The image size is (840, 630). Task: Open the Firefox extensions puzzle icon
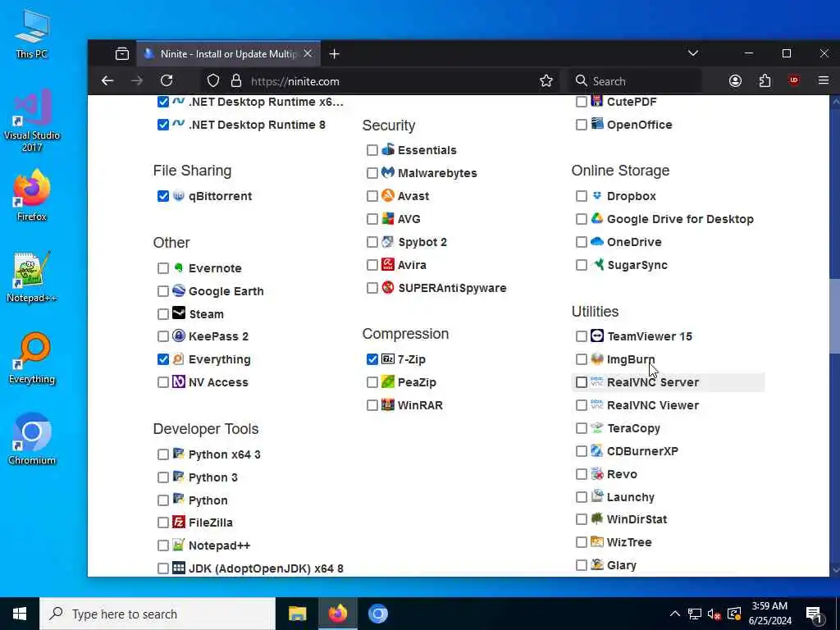[765, 81]
